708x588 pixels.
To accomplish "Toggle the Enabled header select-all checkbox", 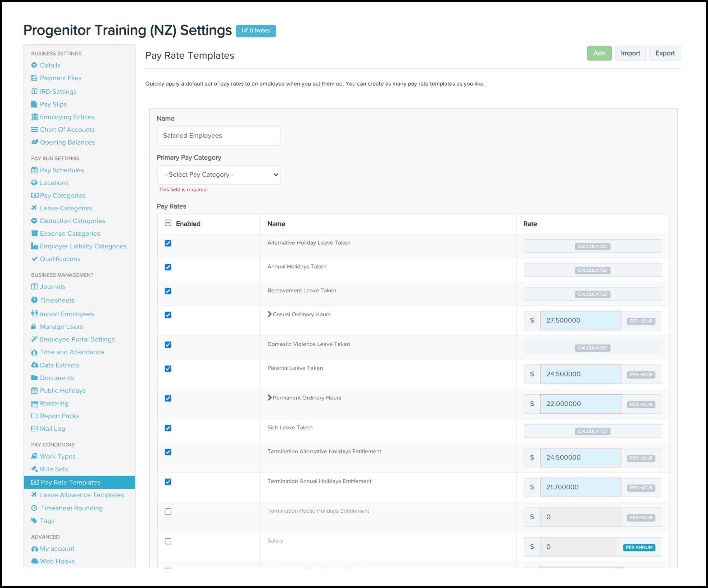I will click(168, 223).
